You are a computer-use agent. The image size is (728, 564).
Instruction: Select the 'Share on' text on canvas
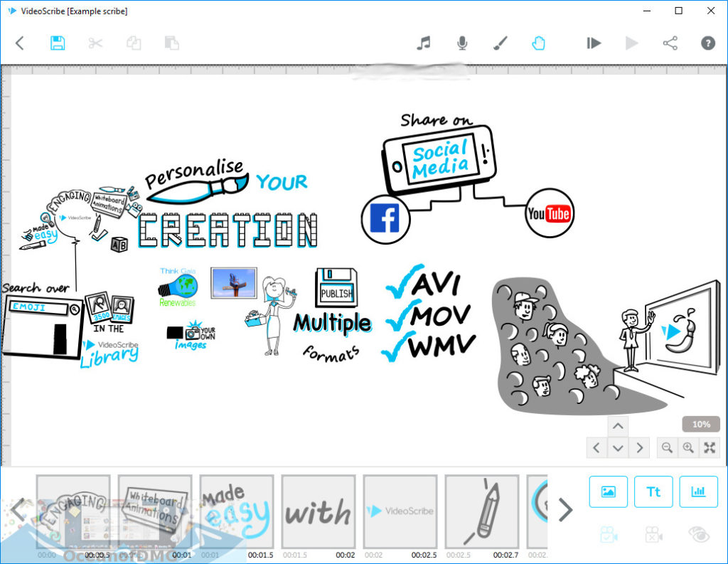pos(437,120)
